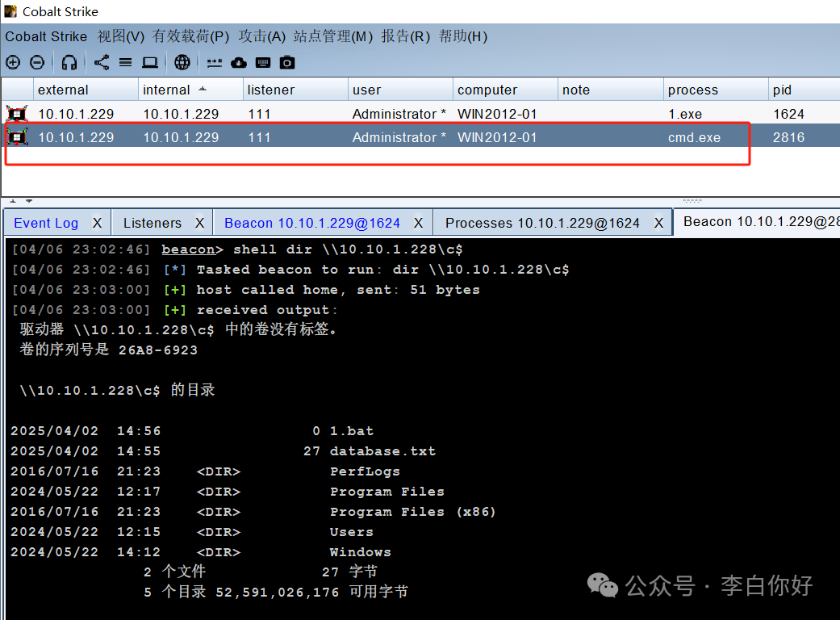The height and width of the screenshot is (620, 840).
Task: Close the Listeners tab
Action: [200, 223]
